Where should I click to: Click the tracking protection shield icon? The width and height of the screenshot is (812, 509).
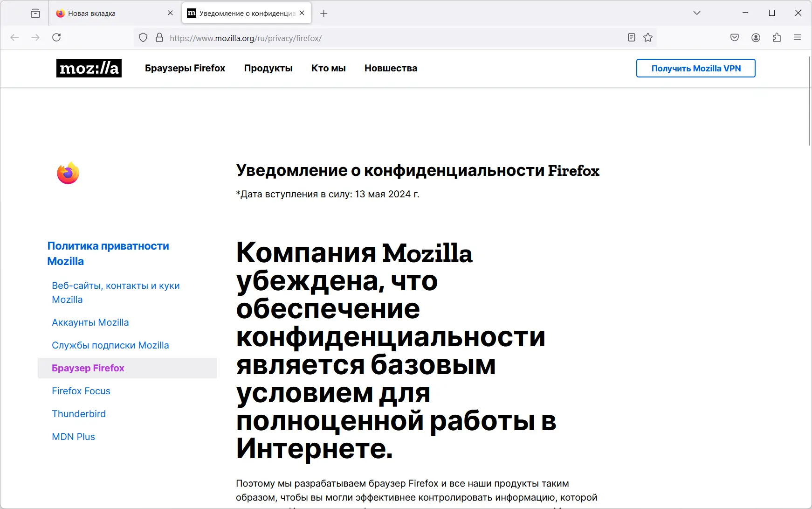tap(143, 37)
